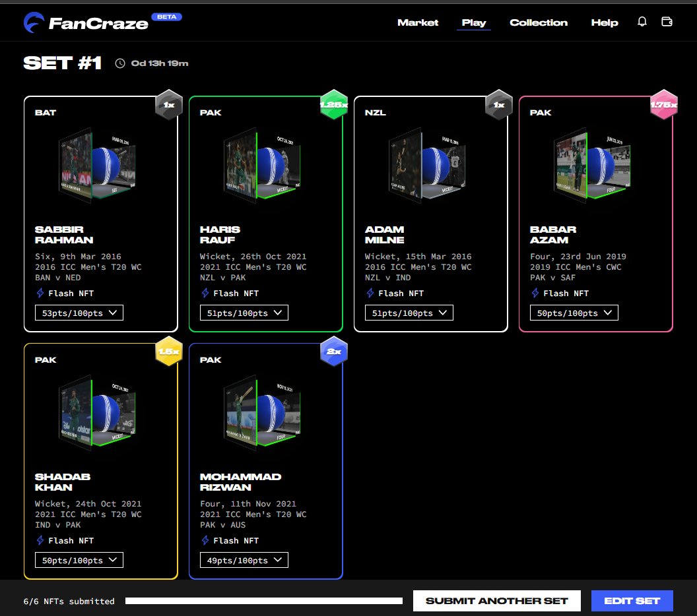
Task: Click 'Wicket, 26th Oct 2021' text
Action: (x=253, y=257)
